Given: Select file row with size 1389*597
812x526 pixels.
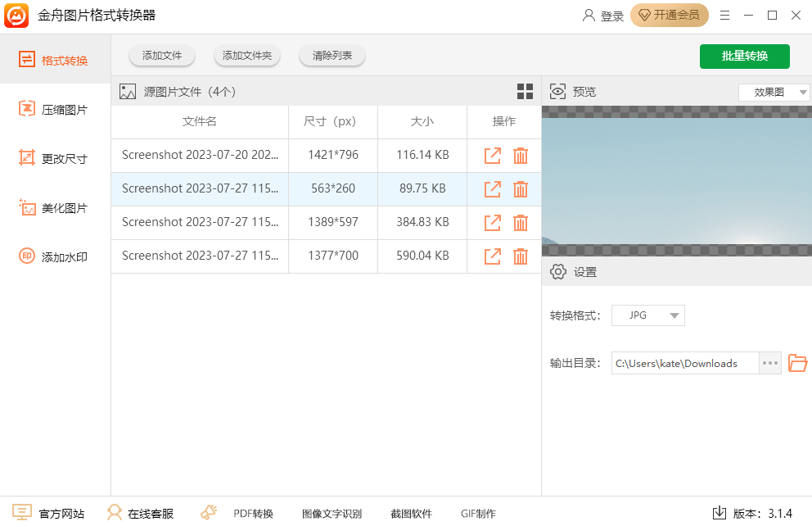Looking at the screenshot, I should (x=326, y=222).
